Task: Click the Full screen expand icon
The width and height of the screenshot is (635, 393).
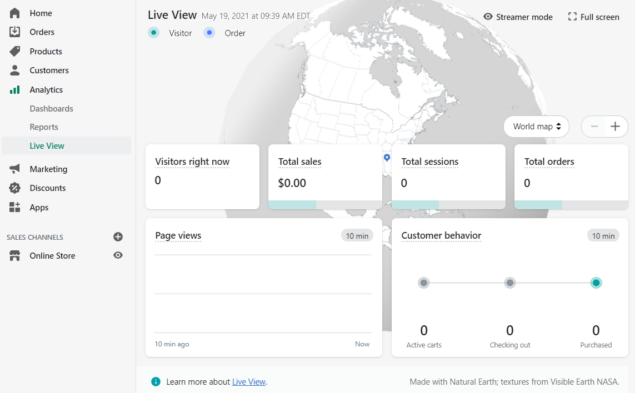Action: pos(572,17)
